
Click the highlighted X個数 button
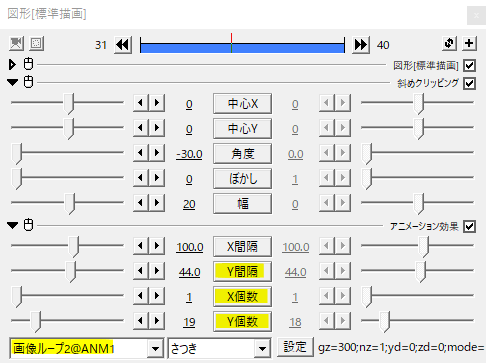242,296
